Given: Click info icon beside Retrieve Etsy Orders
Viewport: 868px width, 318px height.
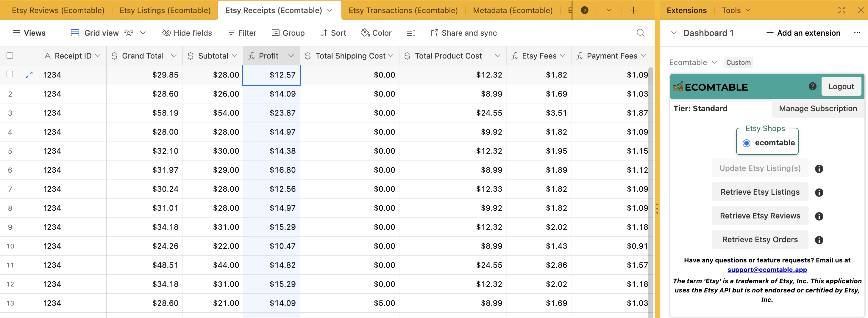Looking at the screenshot, I should coord(819,240).
